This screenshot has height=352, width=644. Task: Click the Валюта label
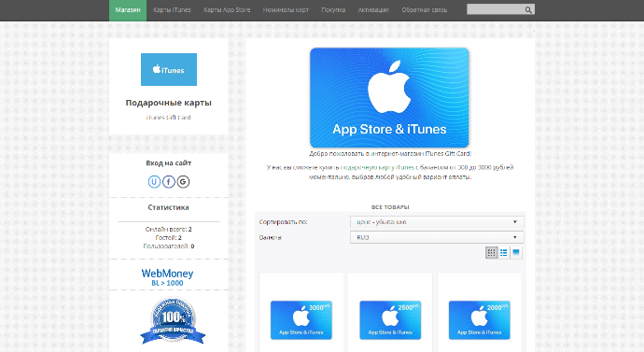pyautogui.click(x=271, y=238)
